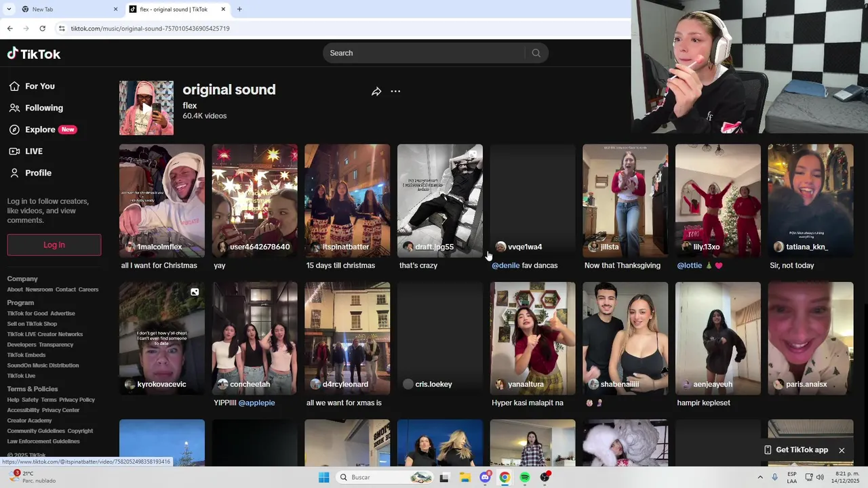
Task: Open the Following menu item
Action: coord(44,108)
